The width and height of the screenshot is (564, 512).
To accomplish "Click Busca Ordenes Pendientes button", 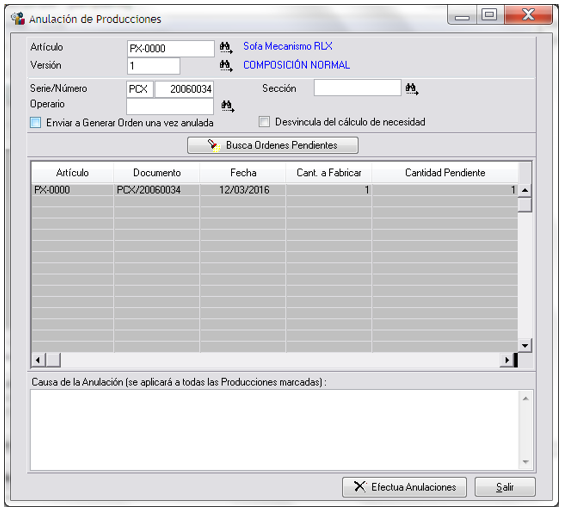I will tap(273, 145).
